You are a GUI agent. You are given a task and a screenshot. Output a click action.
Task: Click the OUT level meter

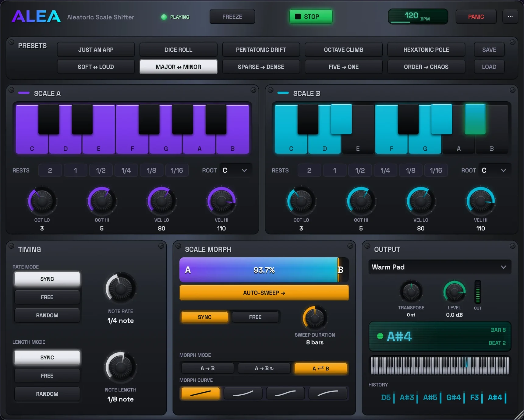pyautogui.click(x=478, y=292)
